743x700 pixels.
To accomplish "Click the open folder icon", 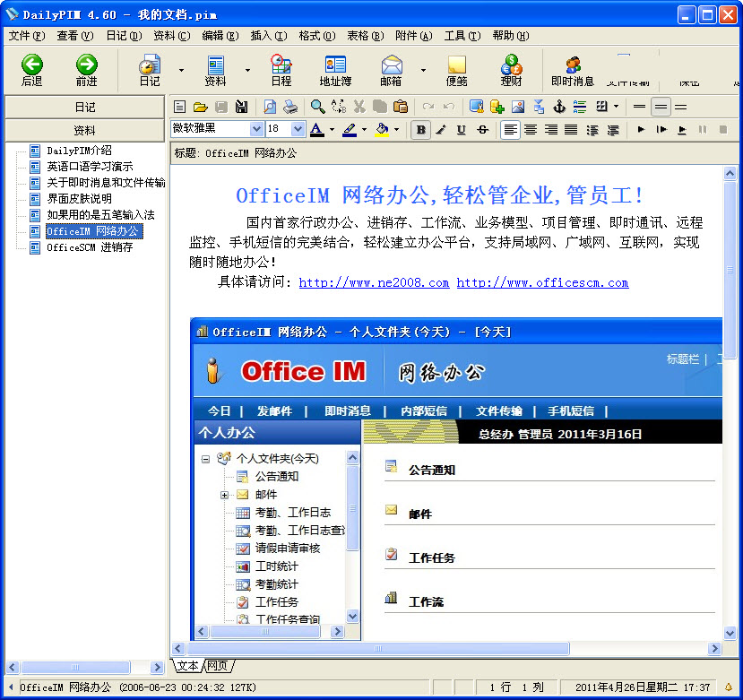I will [201, 108].
